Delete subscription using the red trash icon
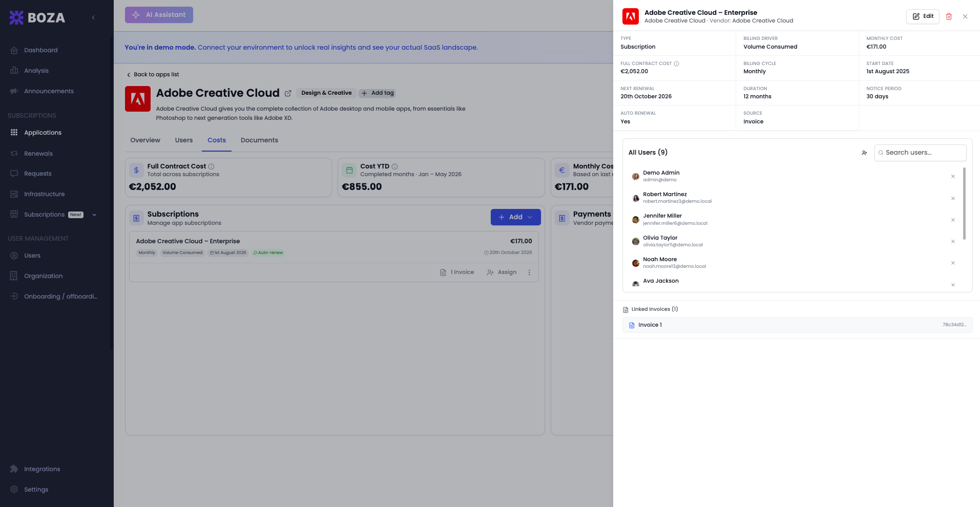980x507 pixels. [x=949, y=16]
